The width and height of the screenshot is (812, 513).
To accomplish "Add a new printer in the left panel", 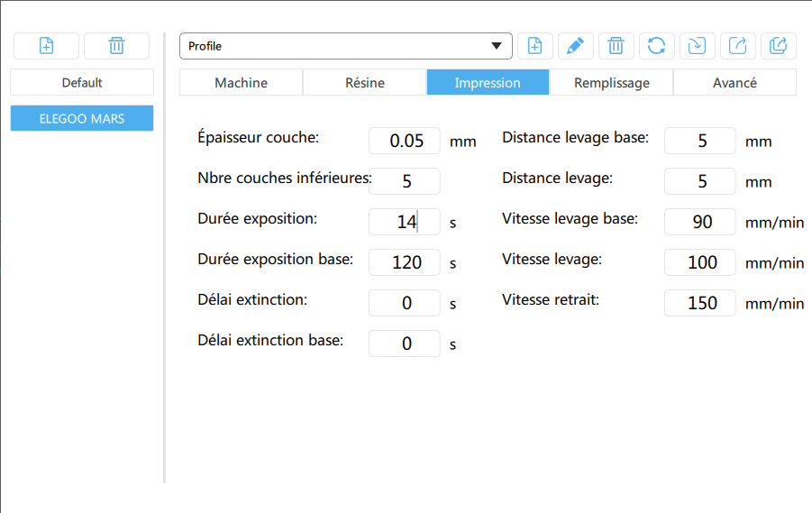I will point(46,46).
